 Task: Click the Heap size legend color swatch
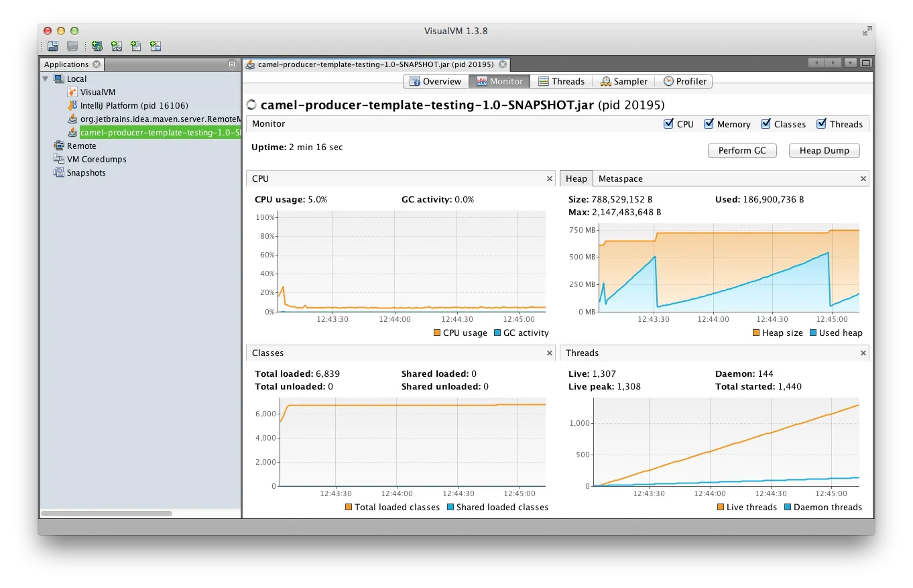756,333
